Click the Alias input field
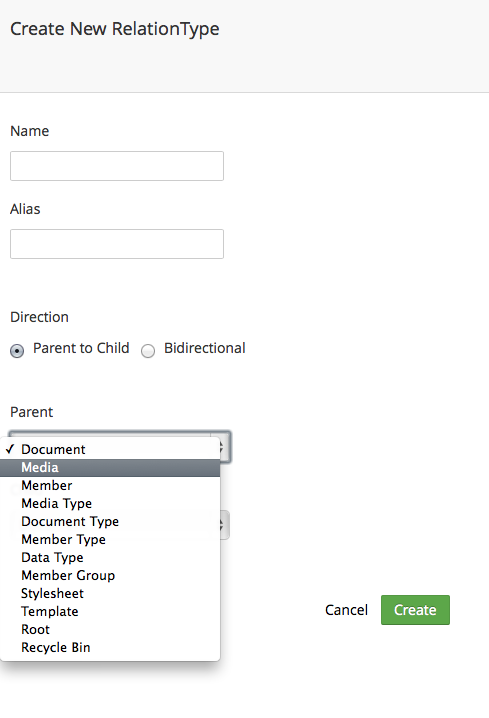The width and height of the screenshot is (489, 718). click(x=117, y=244)
